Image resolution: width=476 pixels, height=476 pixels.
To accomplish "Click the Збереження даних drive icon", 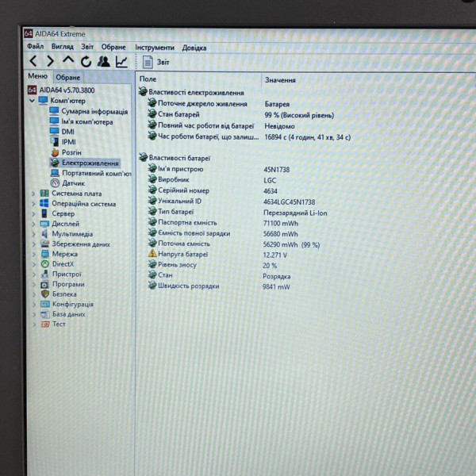I will (44, 244).
